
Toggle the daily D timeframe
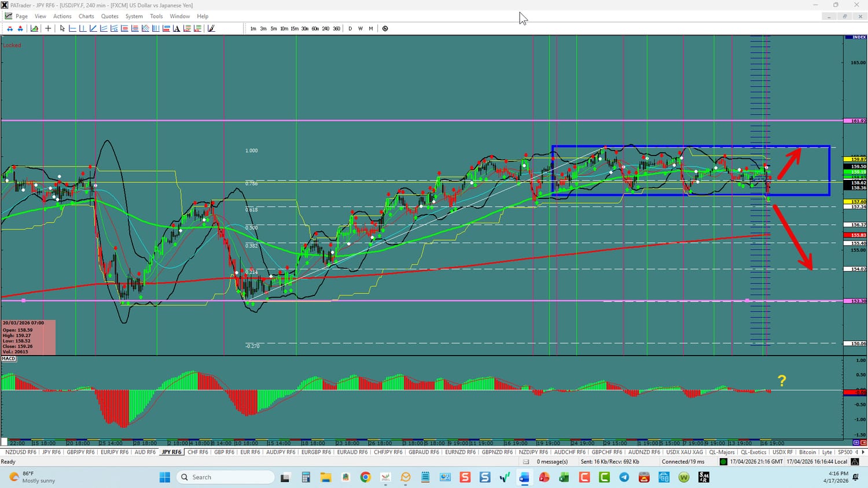pyautogui.click(x=350, y=28)
